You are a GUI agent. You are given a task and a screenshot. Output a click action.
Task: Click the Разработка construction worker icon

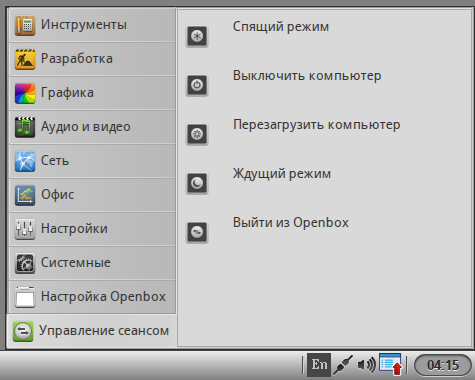[x=25, y=59]
